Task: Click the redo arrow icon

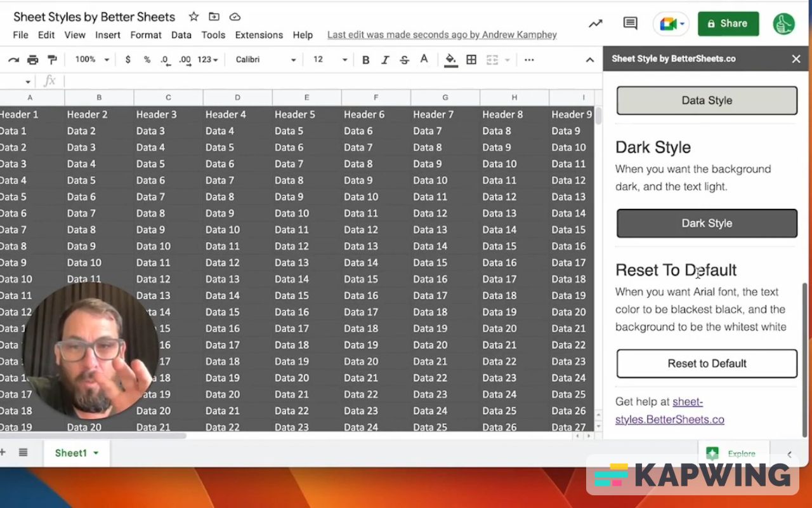Action: pos(13,60)
